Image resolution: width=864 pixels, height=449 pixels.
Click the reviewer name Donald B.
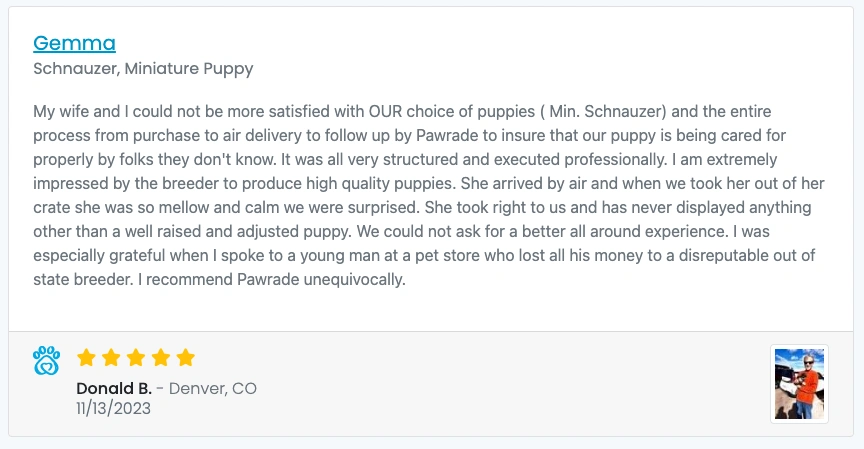113,388
